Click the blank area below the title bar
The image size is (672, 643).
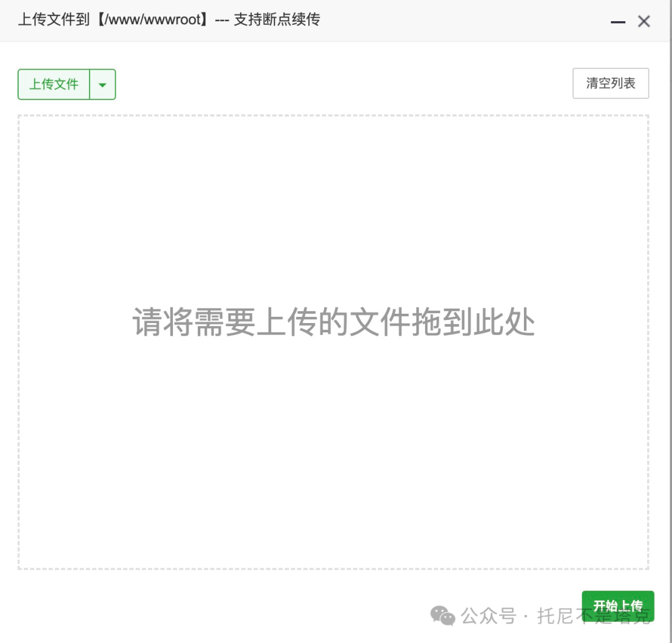(334, 55)
